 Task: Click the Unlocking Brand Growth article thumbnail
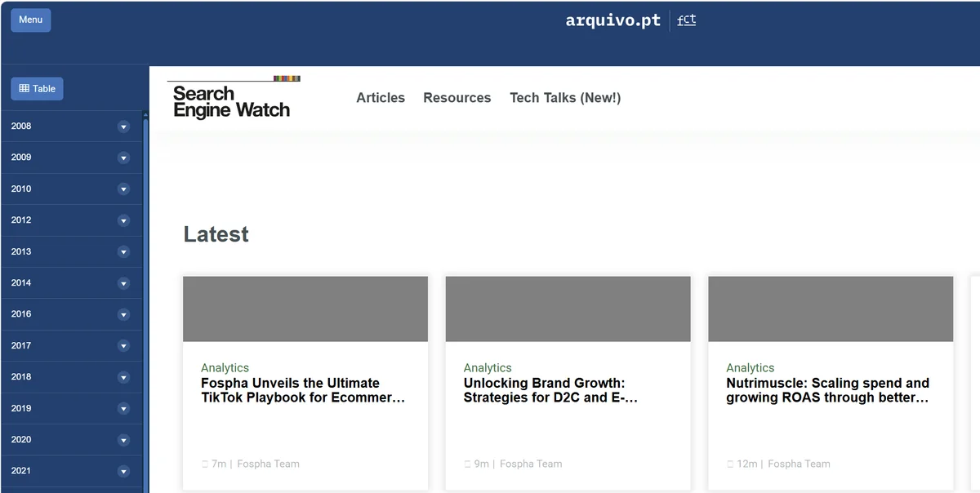[568, 309]
